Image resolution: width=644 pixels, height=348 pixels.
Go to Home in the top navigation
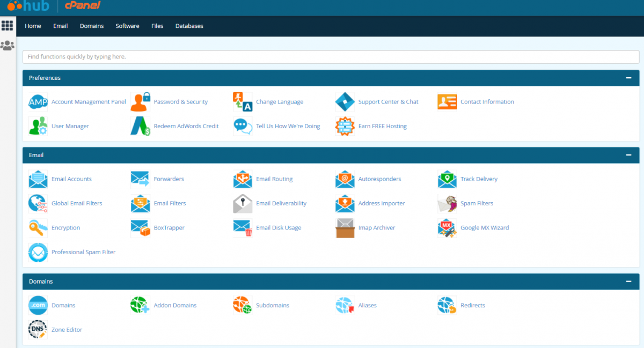pos(33,26)
